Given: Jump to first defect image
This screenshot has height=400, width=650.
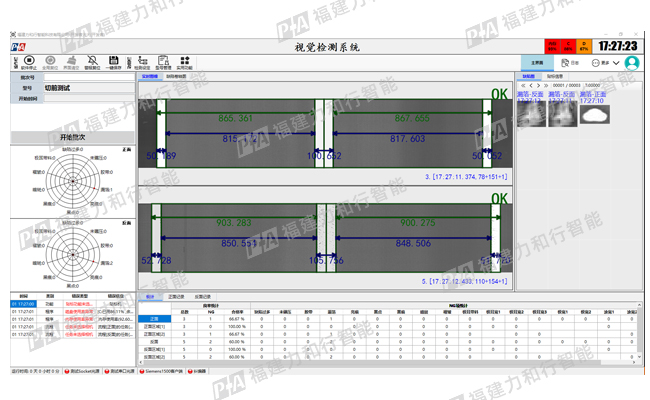Looking at the screenshot, I should point(524,86).
